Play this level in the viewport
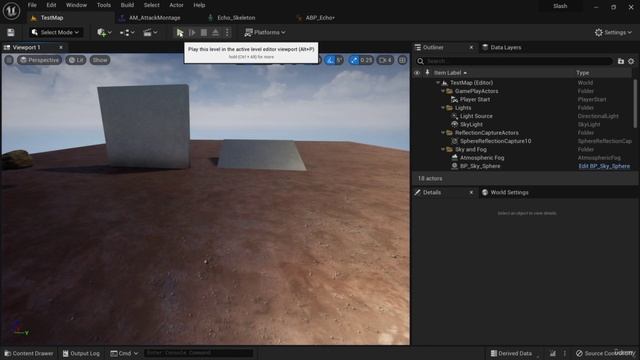 [x=180, y=33]
